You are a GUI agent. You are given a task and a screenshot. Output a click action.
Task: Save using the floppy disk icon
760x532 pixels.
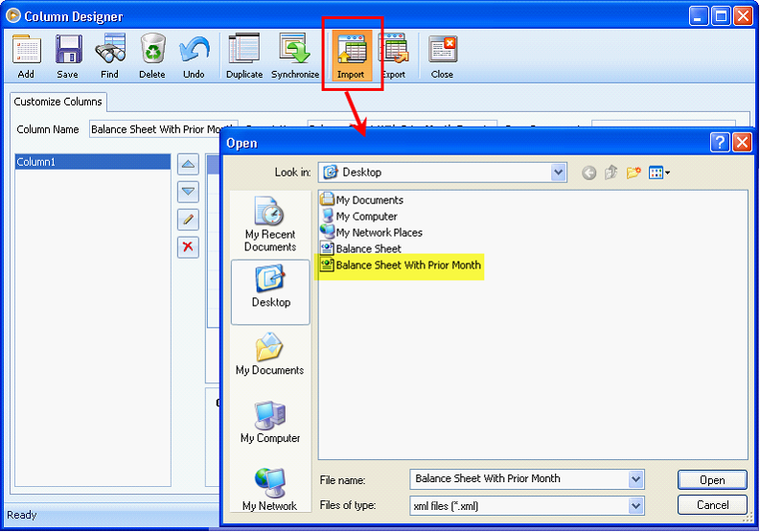(68, 56)
